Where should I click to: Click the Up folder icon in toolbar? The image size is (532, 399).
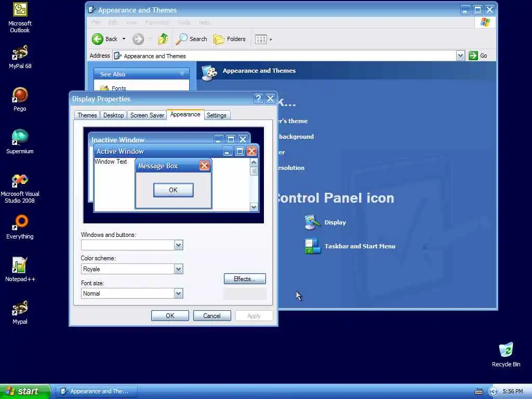click(x=163, y=39)
